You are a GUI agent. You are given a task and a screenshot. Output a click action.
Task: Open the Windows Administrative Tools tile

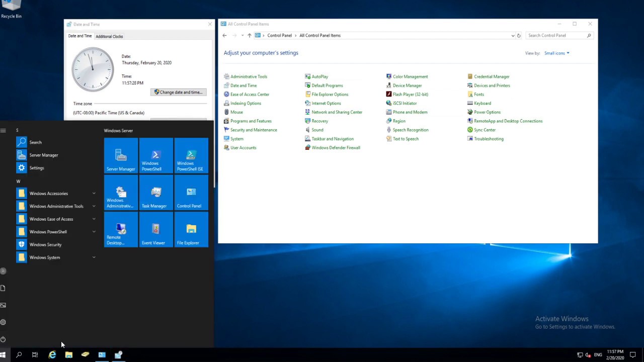[x=121, y=193]
